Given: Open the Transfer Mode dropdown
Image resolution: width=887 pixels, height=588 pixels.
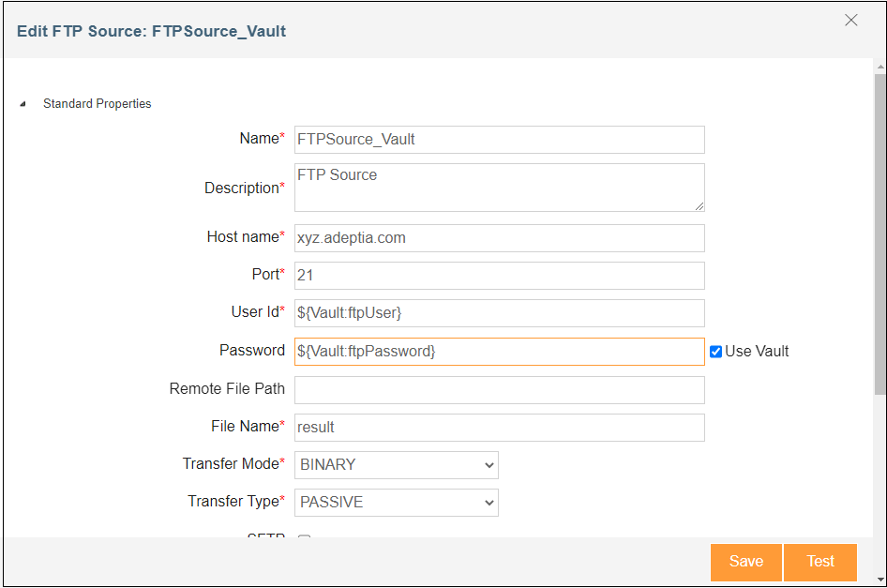Looking at the screenshot, I should [x=397, y=464].
